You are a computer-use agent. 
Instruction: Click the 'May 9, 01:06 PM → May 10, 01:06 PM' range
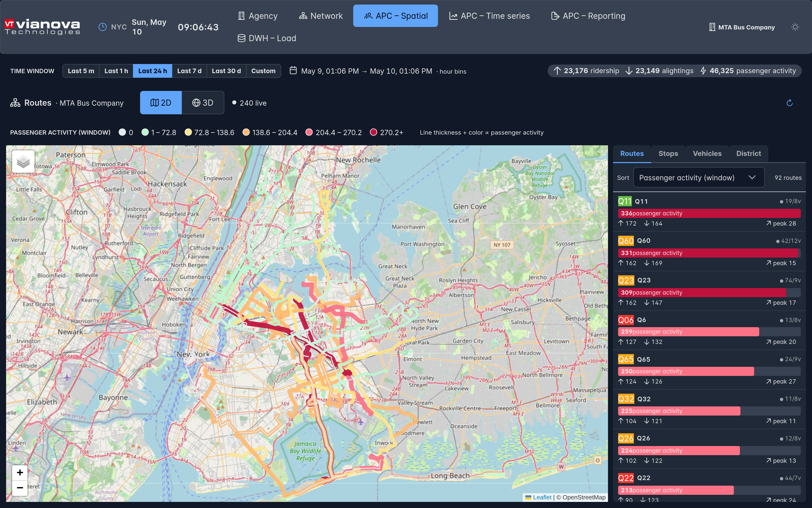click(x=366, y=71)
